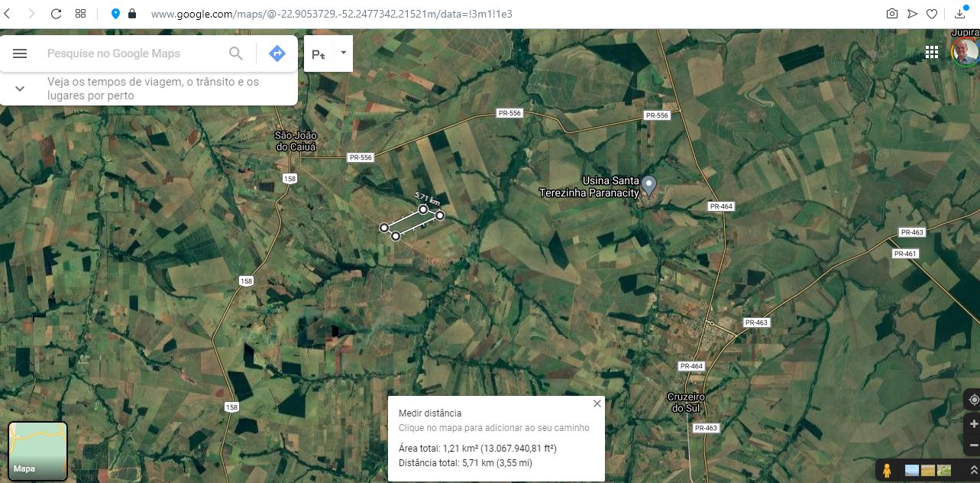Open the Google apps grid
980x483 pixels.
pos(931,52)
